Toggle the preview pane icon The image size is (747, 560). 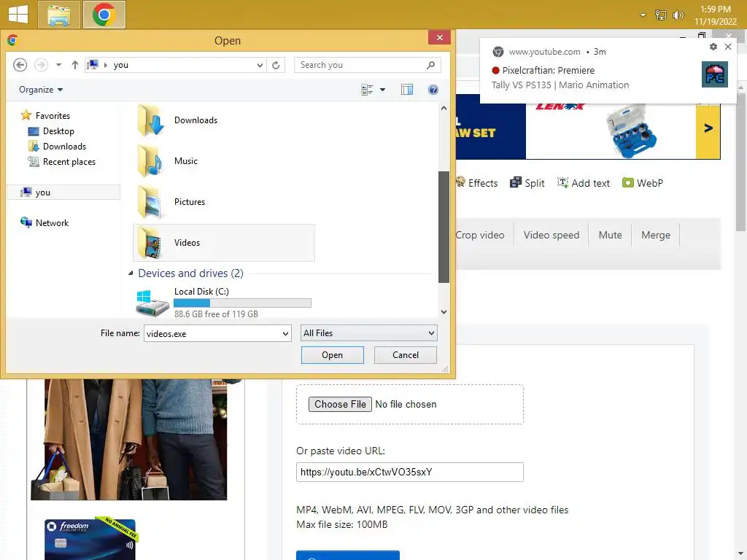click(x=407, y=90)
